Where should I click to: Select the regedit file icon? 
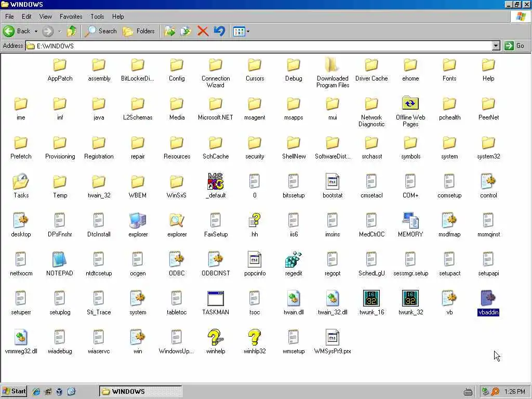294,260
